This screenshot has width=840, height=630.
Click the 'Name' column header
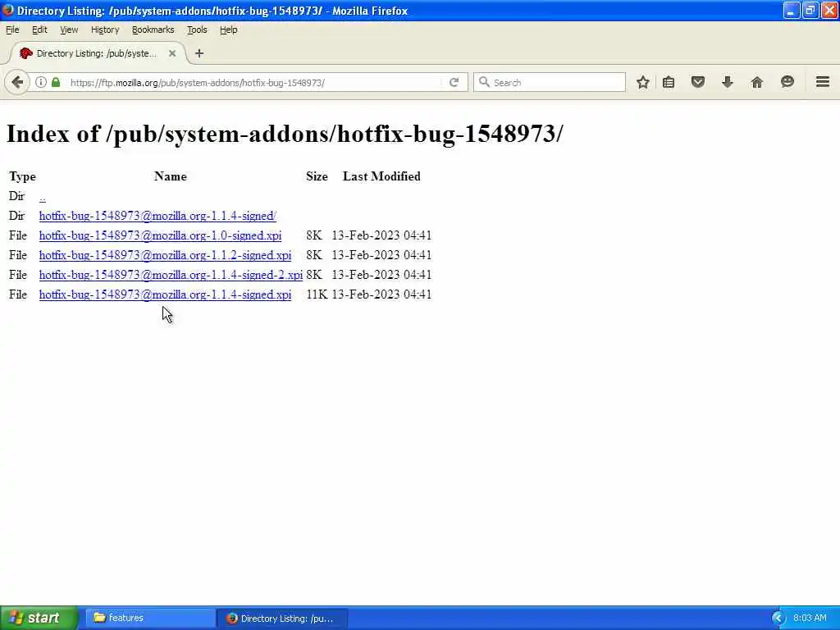171,177
